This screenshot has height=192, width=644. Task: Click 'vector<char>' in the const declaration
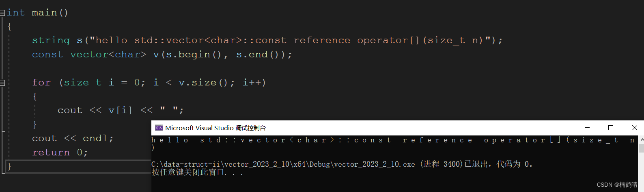(108, 55)
